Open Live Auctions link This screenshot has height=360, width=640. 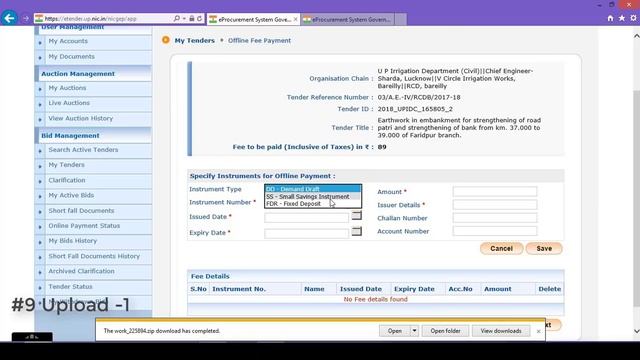(69, 103)
